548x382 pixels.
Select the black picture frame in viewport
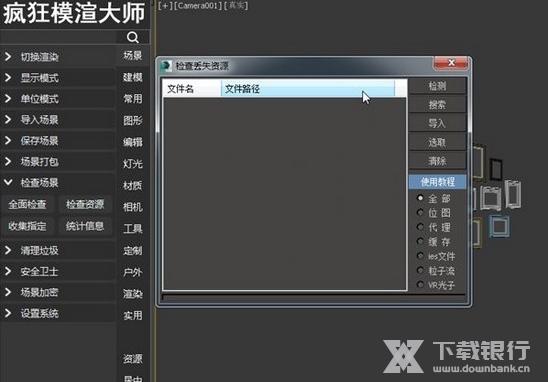click(496, 169)
